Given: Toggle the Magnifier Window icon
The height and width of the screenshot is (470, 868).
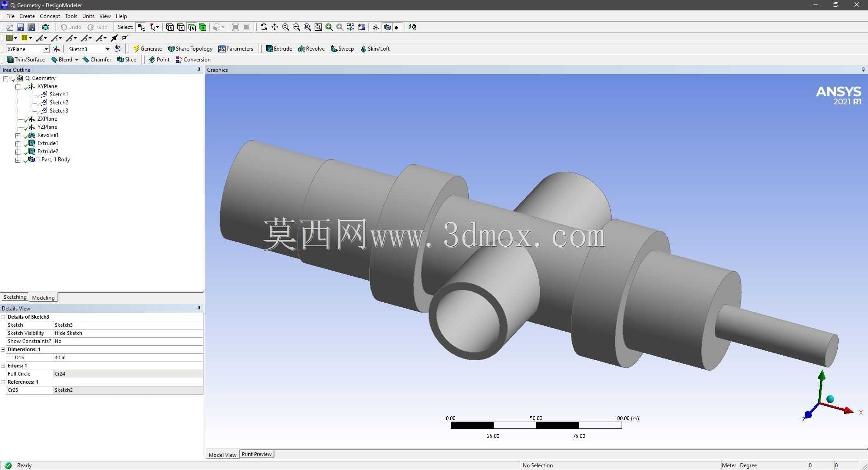Looking at the screenshot, I should tap(318, 27).
